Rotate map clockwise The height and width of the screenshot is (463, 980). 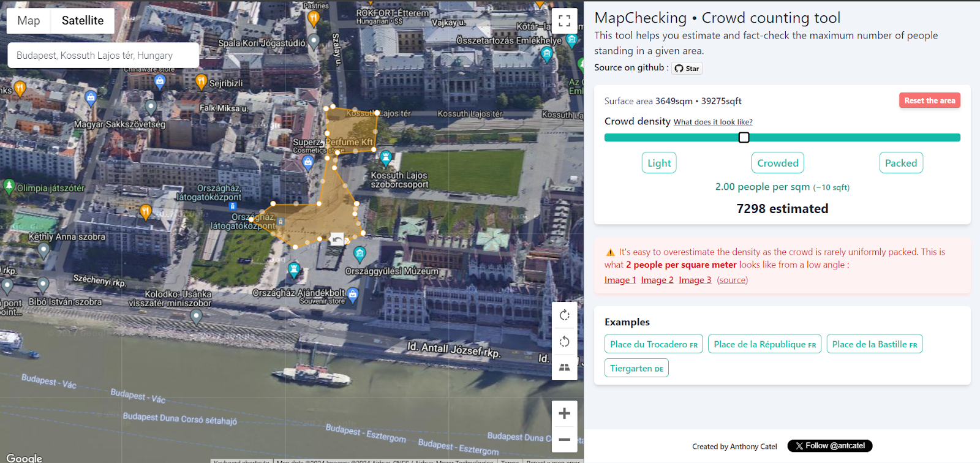[564, 315]
